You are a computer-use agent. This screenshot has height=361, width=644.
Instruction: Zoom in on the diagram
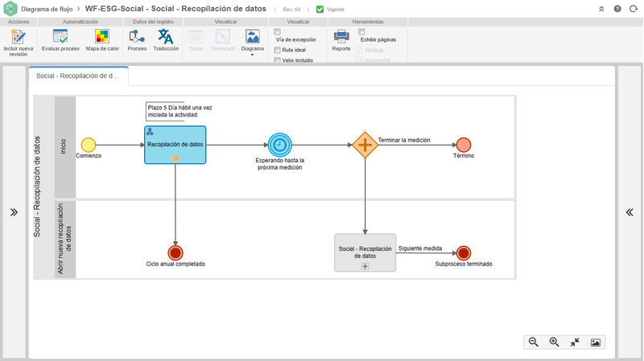coord(554,343)
